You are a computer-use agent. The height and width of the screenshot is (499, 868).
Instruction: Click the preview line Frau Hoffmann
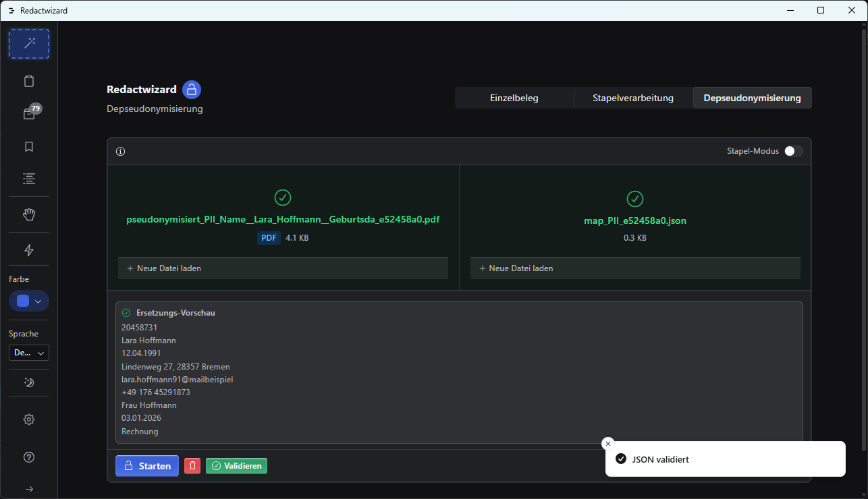[x=149, y=405]
